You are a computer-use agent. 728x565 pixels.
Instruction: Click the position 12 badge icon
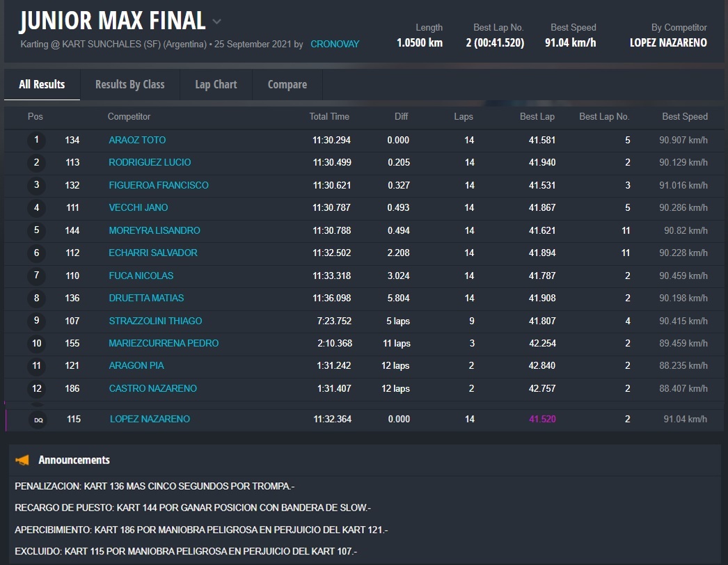click(x=37, y=388)
